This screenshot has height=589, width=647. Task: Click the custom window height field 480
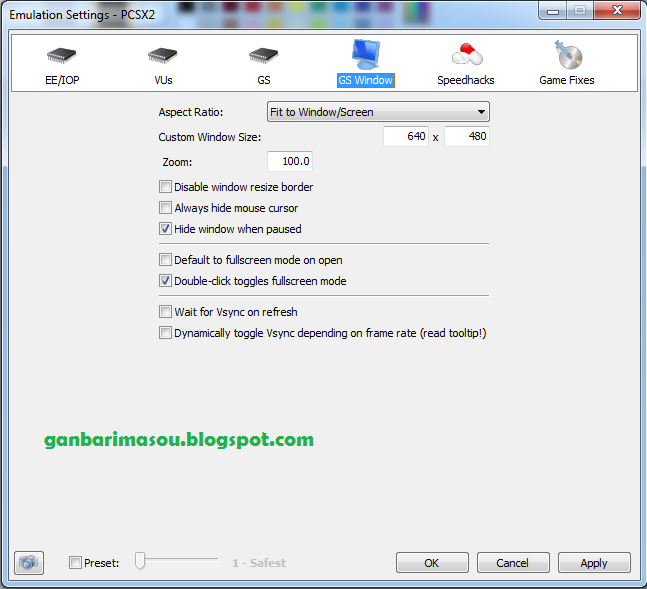[x=467, y=136]
